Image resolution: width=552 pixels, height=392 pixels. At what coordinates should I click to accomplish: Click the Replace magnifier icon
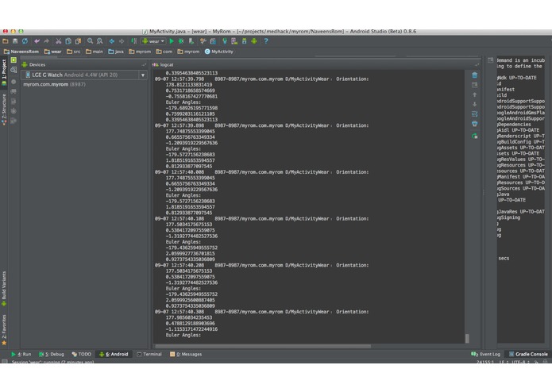tap(100, 41)
